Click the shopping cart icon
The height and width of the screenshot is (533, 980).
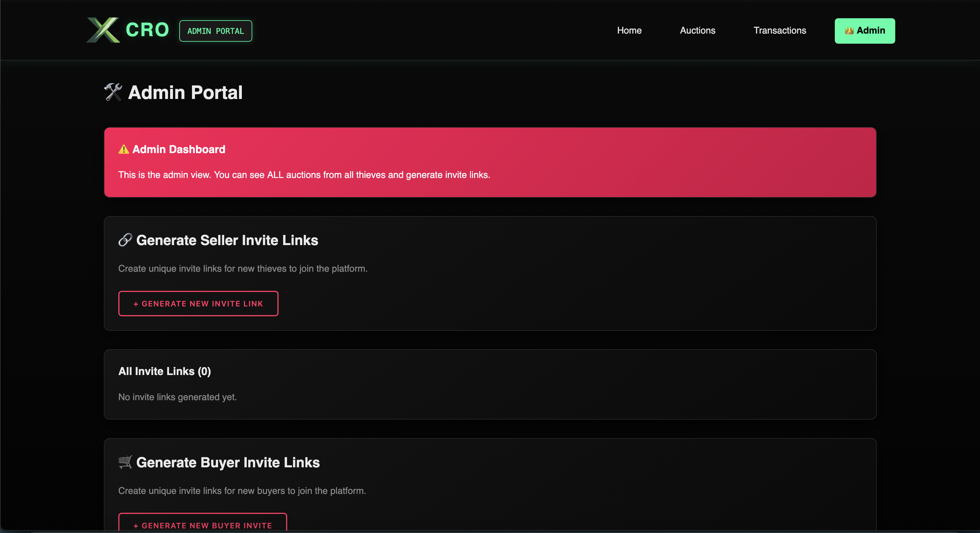125,462
